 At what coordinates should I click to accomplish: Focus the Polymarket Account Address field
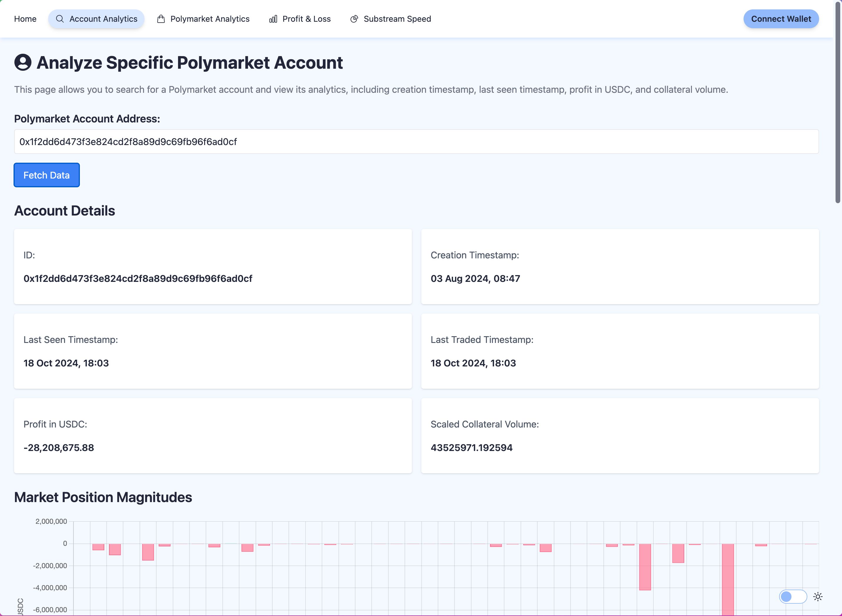point(416,142)
